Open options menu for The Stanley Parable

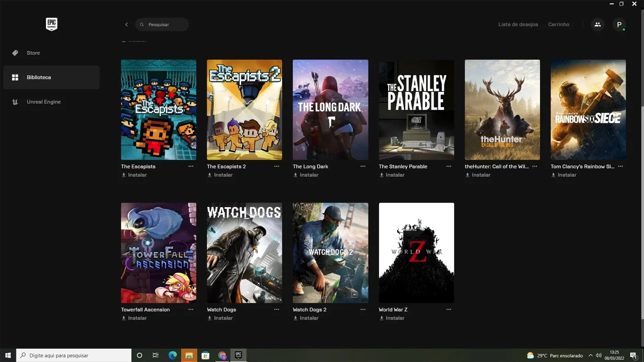(x=448, y=166)
